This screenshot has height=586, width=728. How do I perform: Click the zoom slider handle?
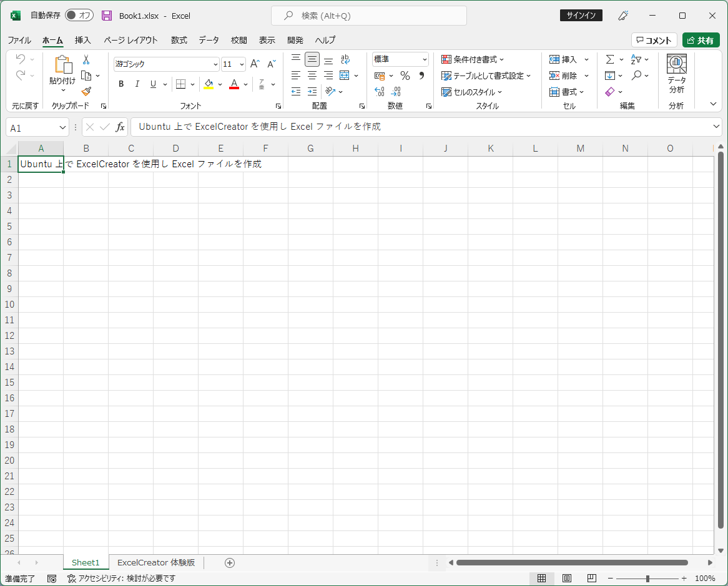click(647, 579)
